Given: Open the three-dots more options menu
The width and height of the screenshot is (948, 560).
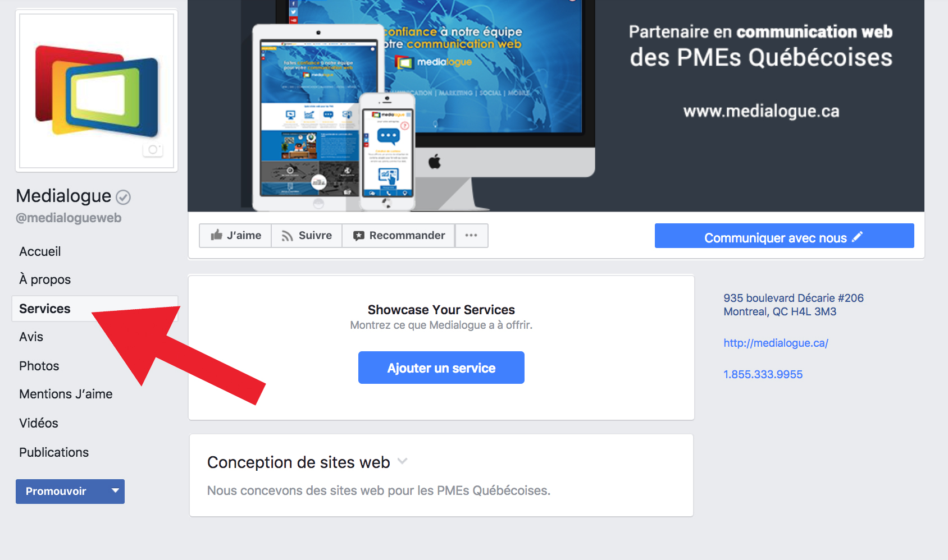Looking at the screenshot, I should (x=471, y=236).
